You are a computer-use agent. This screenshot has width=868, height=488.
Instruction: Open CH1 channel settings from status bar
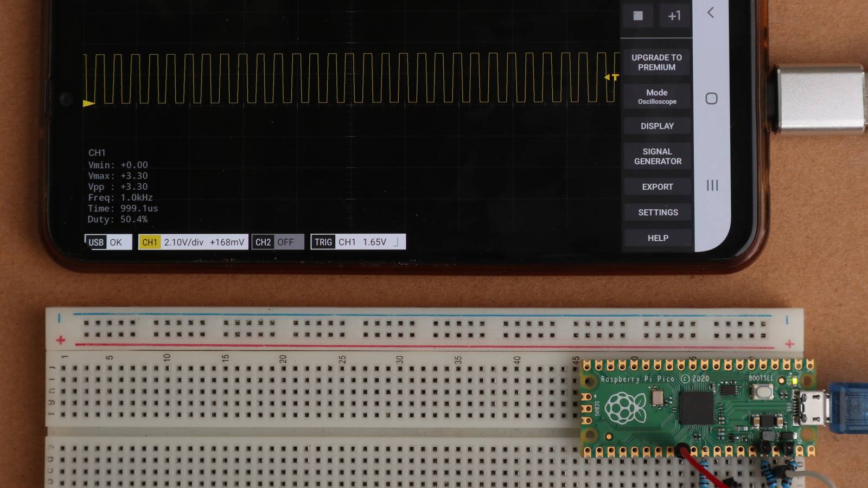[x=150, y=242]
